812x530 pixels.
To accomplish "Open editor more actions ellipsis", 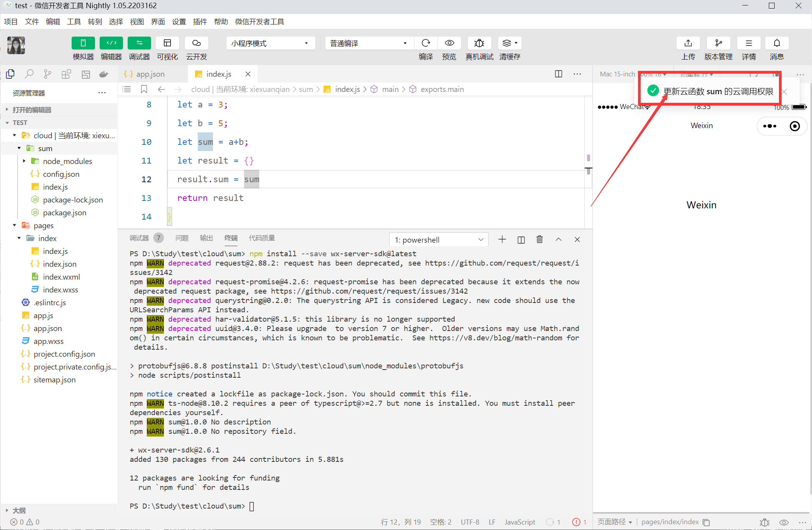I will coord(577,74).
